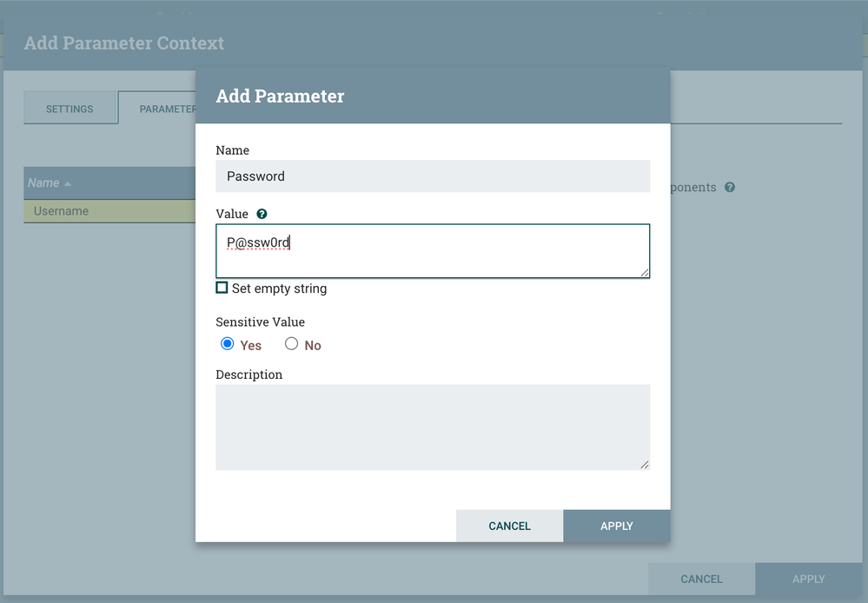868x603 pixels.
Task: Click the Name column header text
Action: [x=43, y=183]
